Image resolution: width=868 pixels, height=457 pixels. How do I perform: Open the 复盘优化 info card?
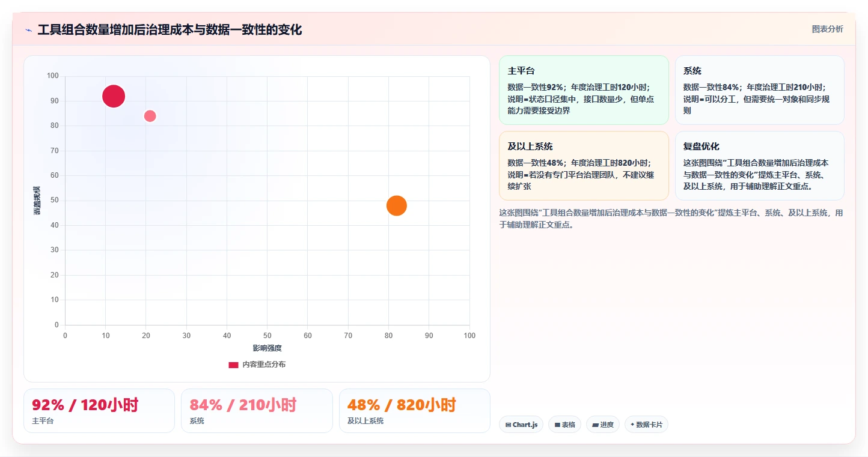760,166
